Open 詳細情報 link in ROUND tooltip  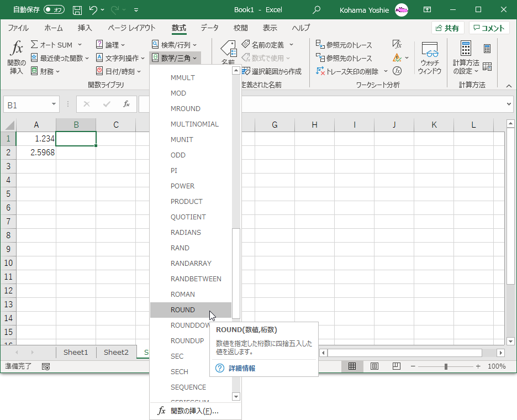pyautogui.click(x=242, y=368)
